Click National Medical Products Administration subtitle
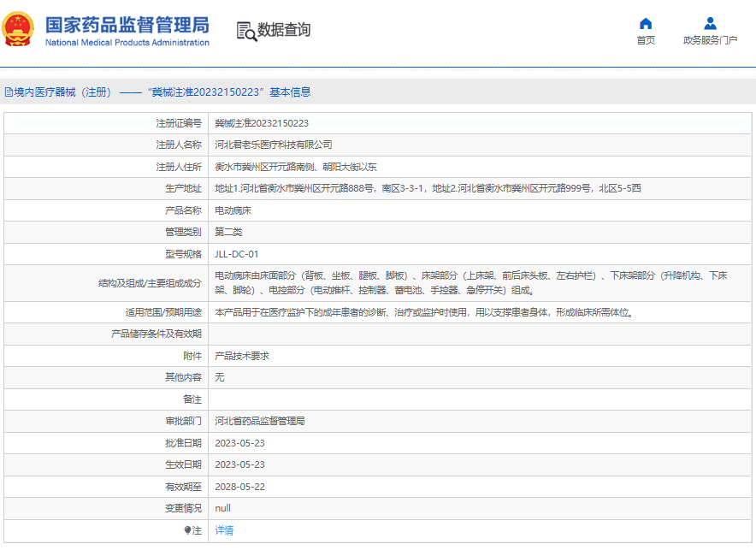The height and width of the screenshot is (550, 756). pos(127,43)
